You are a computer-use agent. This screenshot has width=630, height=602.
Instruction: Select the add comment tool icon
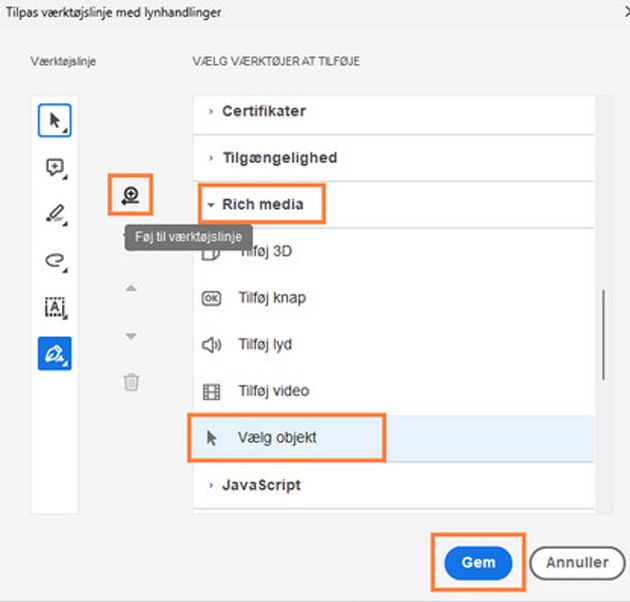(54, 168)
